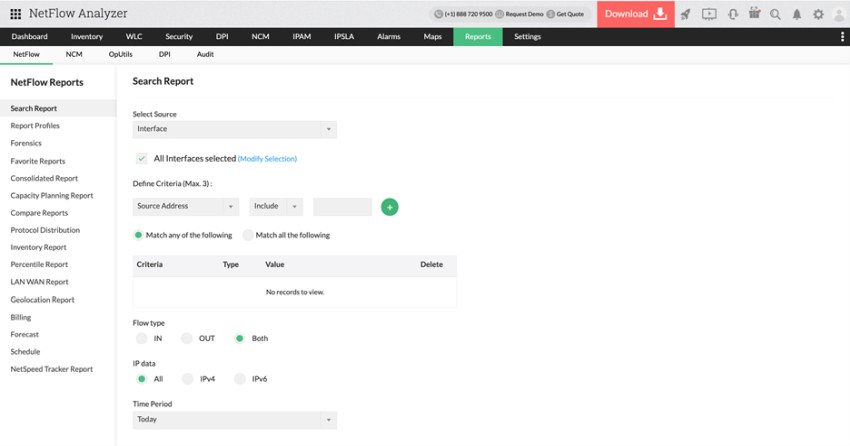Screen dimensions: 850x446
Task: Open the Dashboard menu
Action: pyautogui.click(x=29, y=36)
